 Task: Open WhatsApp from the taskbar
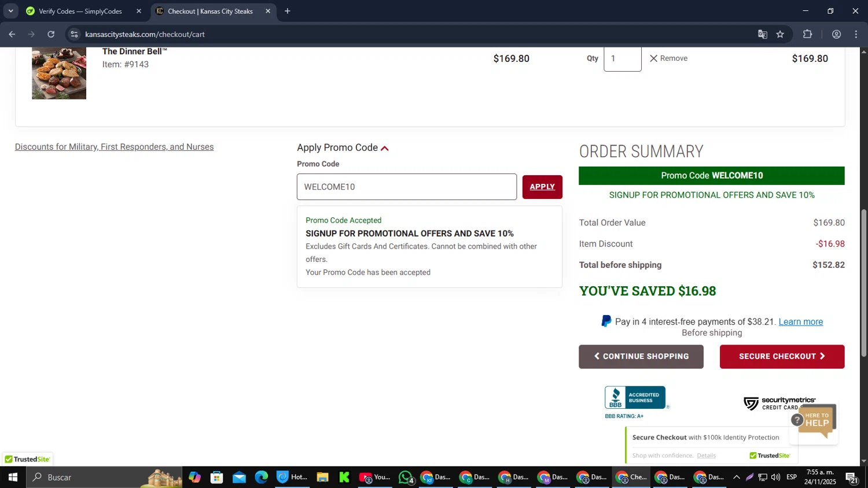406,477
